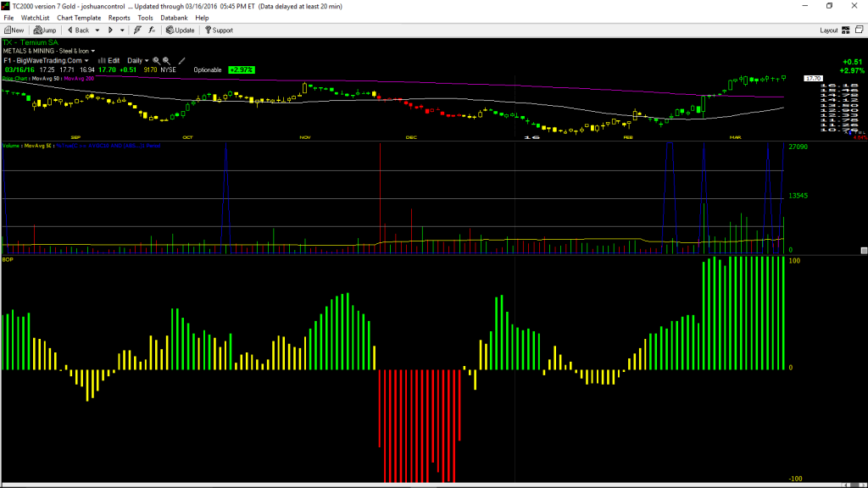Click the 03/16/16 date value
The height and width of the screenshot is (488, 868).
20,70
